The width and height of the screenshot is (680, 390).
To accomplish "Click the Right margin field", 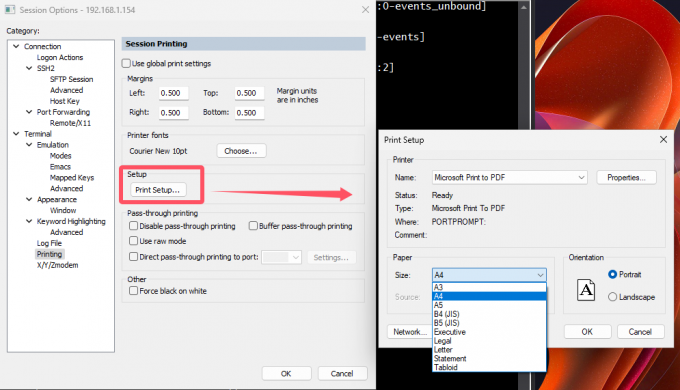I will coord(173,113).
